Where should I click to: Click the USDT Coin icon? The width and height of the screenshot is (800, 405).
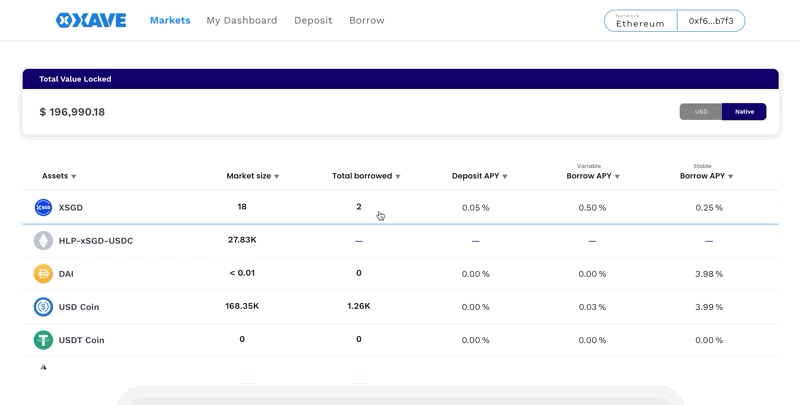43,340
